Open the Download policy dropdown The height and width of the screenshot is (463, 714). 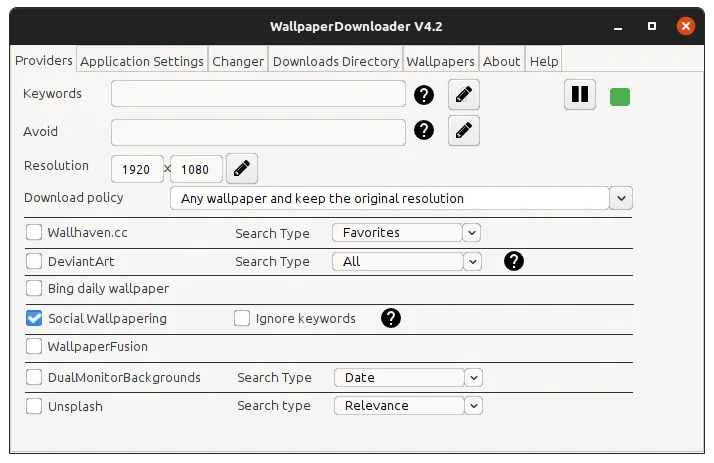coord(401,198)
